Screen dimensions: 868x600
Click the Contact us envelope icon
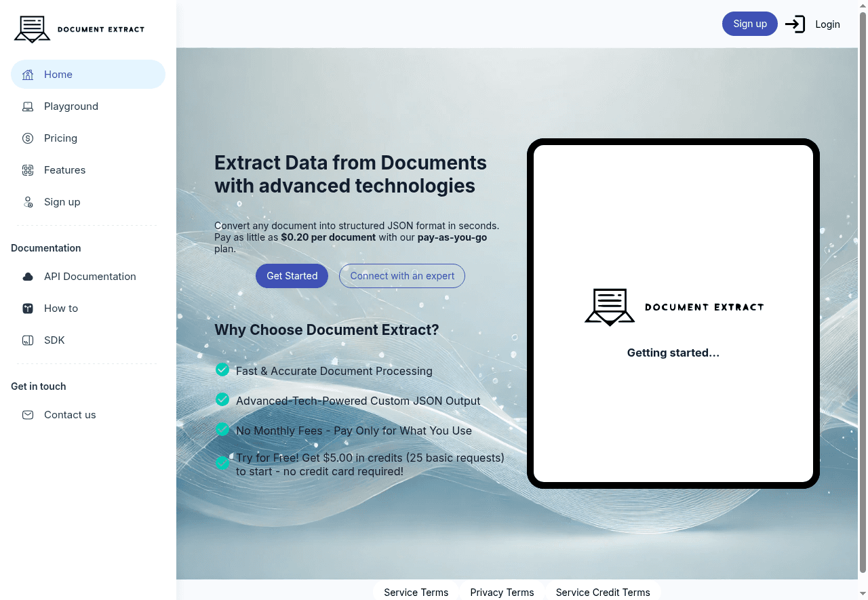pos(27,415)
